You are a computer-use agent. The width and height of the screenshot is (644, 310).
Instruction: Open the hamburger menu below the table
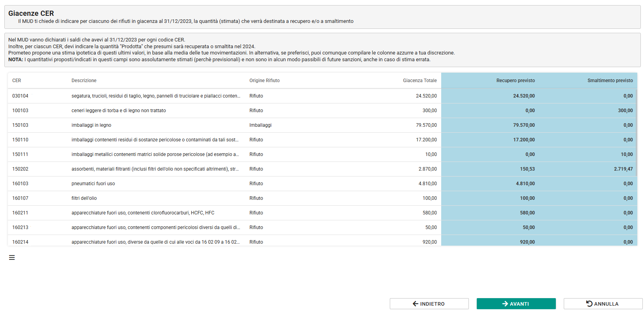click(12, 257)
